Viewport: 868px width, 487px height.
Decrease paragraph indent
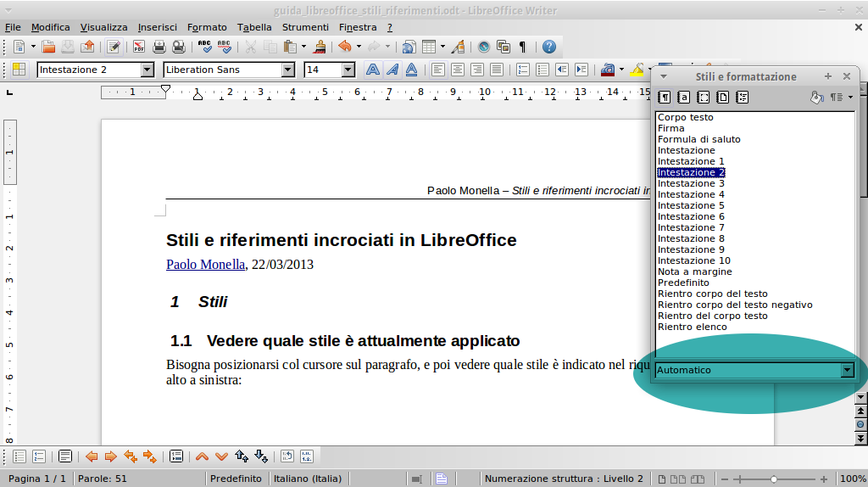(562, 70)
